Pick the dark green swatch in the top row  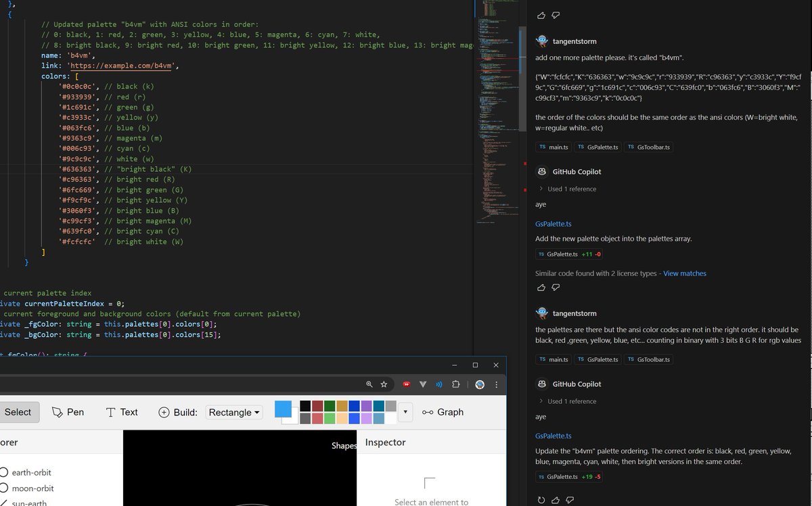pos(330,406)
